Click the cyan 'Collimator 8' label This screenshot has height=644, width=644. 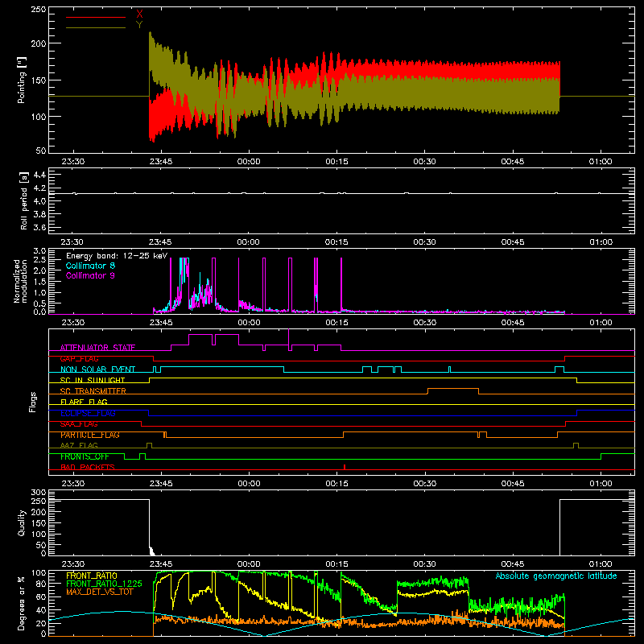pyautogui.click(x=90, y=266)
